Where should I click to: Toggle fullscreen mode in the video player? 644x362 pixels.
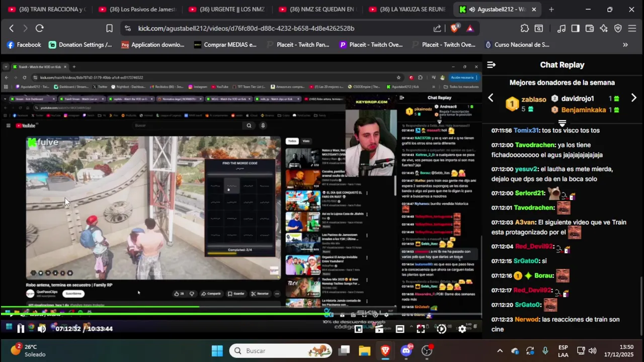(x=421, y=329)
